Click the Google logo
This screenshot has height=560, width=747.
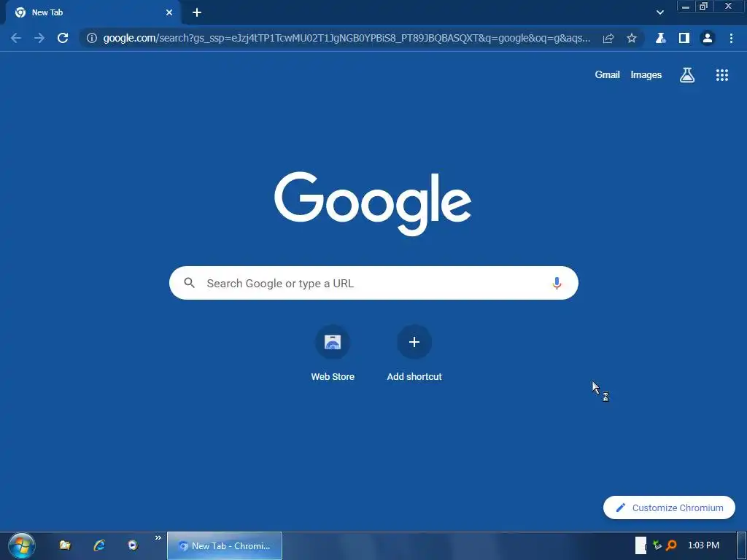pos(373,203)
